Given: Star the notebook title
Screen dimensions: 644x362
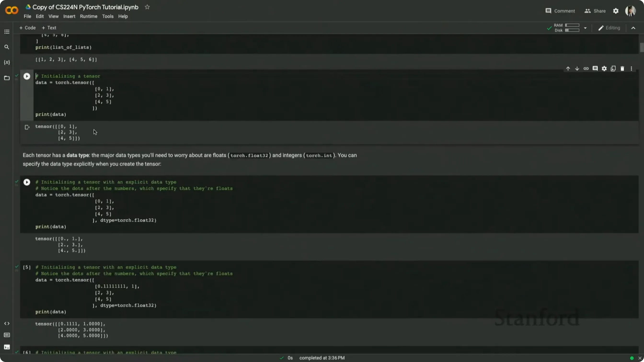Looking at the screenshot, I should 147,7.
